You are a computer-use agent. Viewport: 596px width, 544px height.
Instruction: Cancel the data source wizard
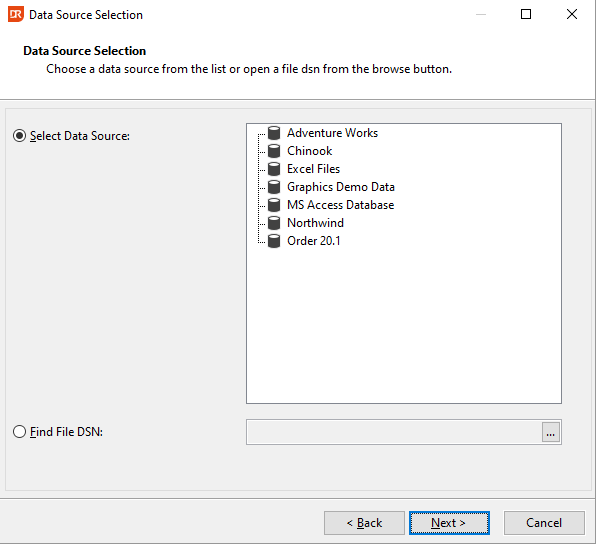544,523
